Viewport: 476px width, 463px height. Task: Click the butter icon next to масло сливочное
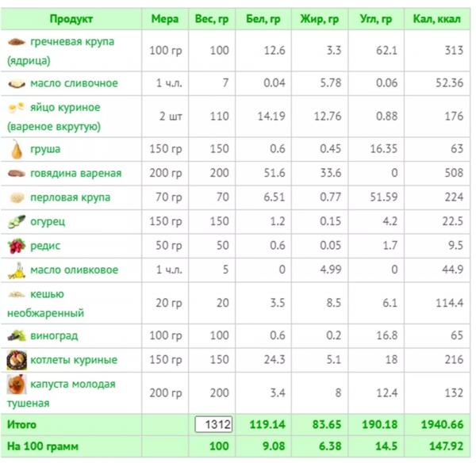coord(17,83)
